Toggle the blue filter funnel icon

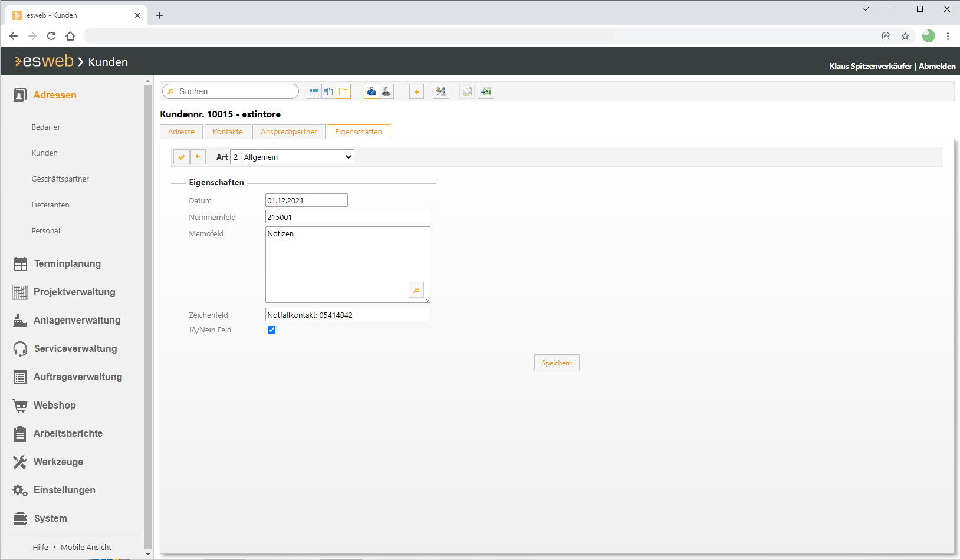[371, 91]
